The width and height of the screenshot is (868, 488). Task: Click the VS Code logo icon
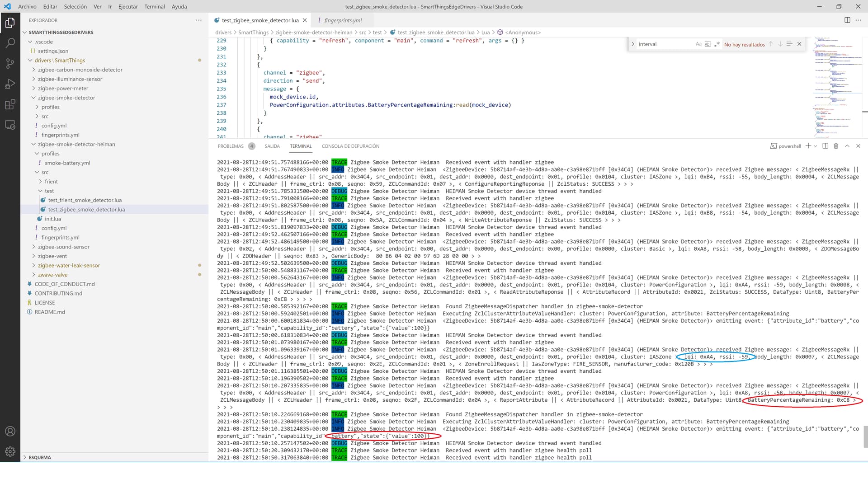click(x=7, y=6)
